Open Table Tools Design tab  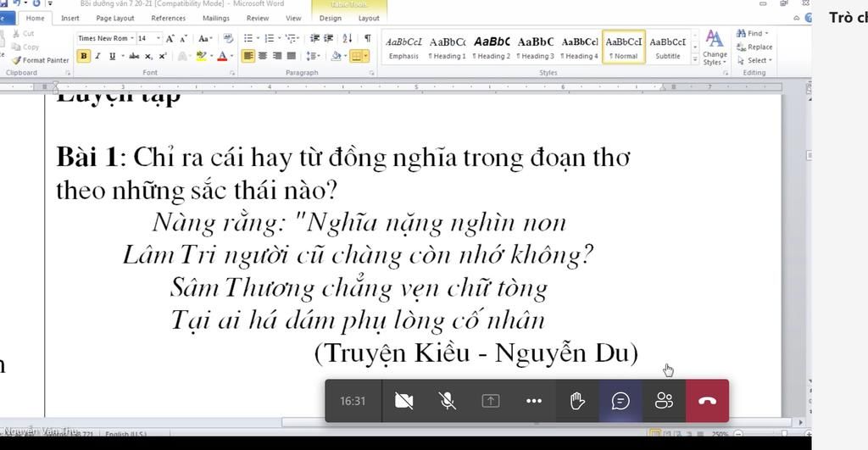[331, 19]
